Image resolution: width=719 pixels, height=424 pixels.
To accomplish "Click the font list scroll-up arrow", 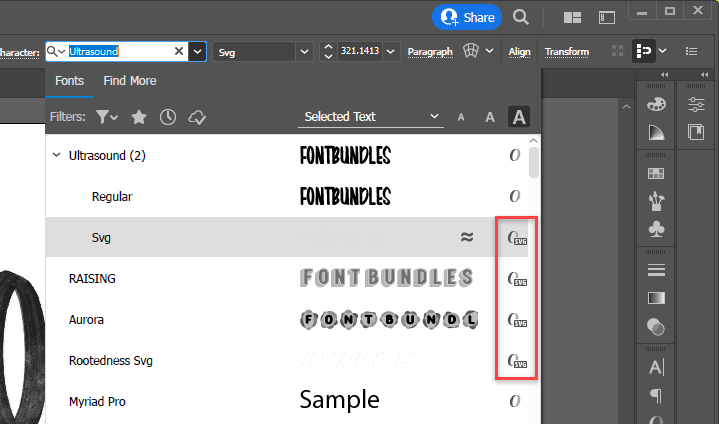I will click(x=533, y=141).
